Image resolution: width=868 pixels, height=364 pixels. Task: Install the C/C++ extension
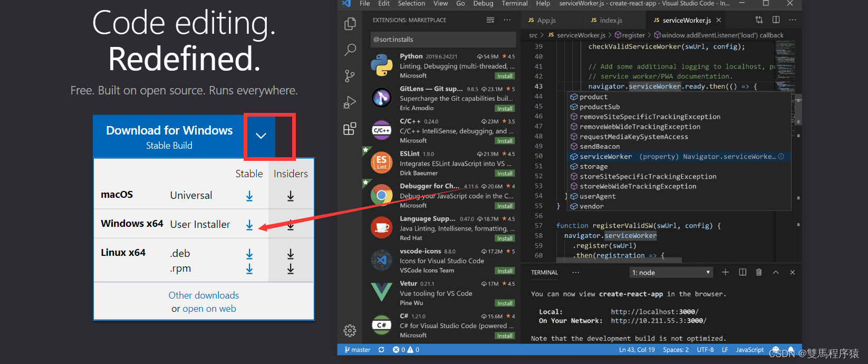pos(505,141)
